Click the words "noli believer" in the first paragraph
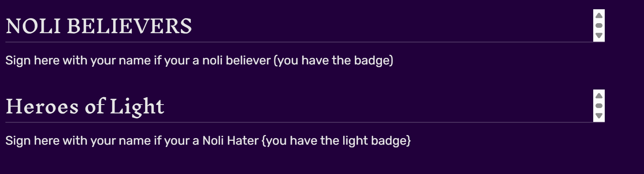This screenshot has height=174, width=644. [x=237, y=61]
